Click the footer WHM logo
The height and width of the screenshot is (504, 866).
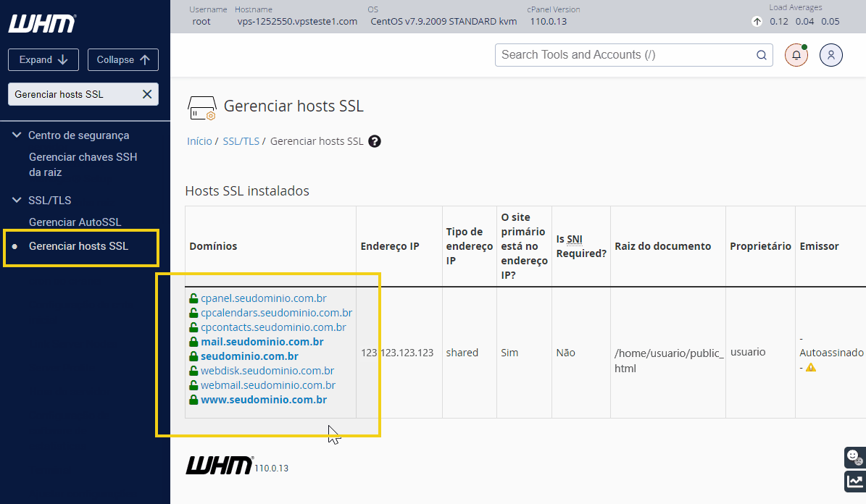[220, 466]
